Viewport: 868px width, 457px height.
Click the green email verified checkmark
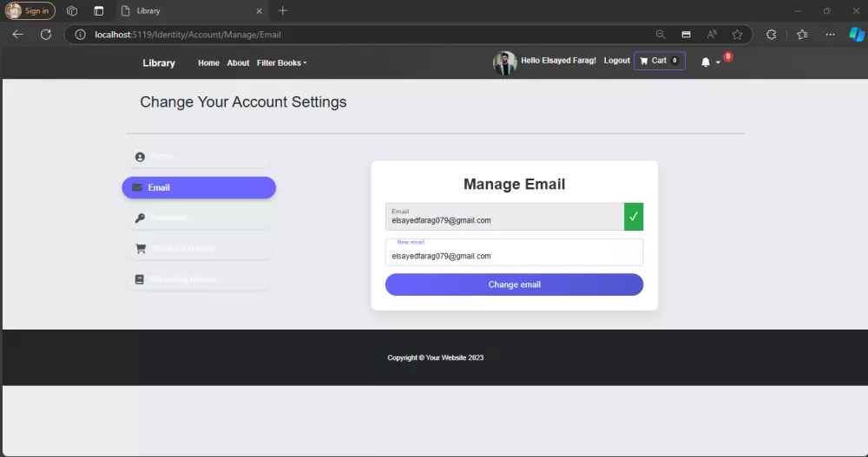click(x=634, y=216)
